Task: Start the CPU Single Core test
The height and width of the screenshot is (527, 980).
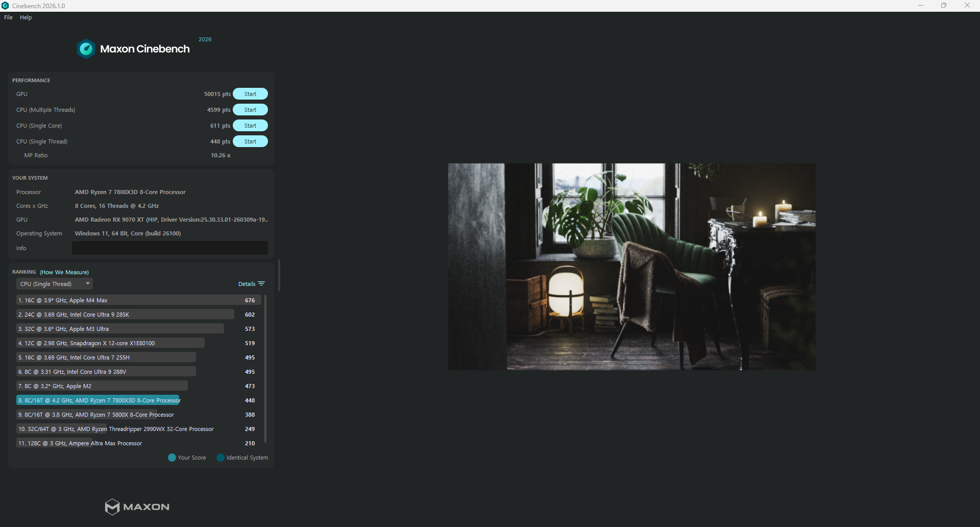Action: click(x=250, y=126)
